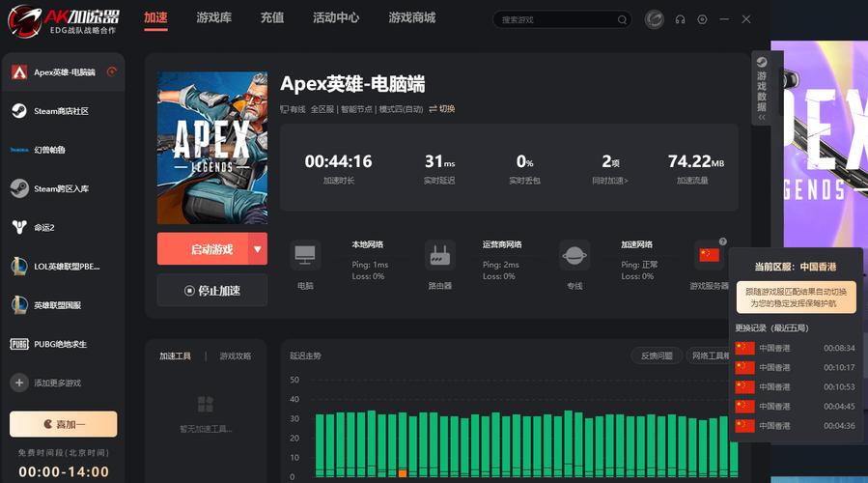Viewport: 868px width, 483px height.
Task: Click the 路由器 router icon
Action: (x=439, y=256)
